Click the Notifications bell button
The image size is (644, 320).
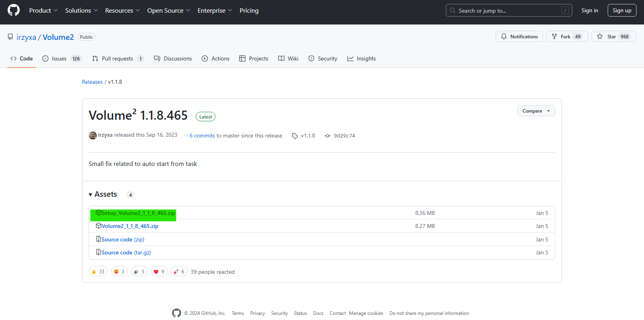[519, 36]
